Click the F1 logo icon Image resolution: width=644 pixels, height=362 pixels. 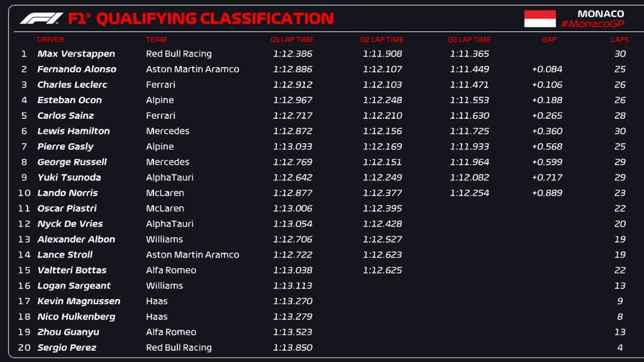pos(41,19)
